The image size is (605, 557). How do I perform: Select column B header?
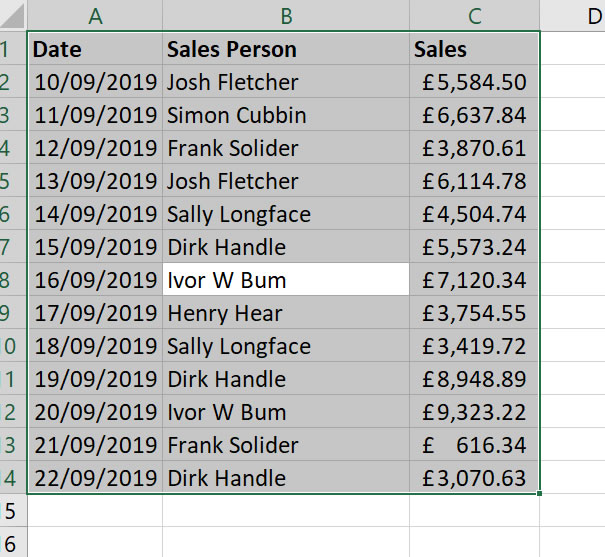tap(286, 15)
